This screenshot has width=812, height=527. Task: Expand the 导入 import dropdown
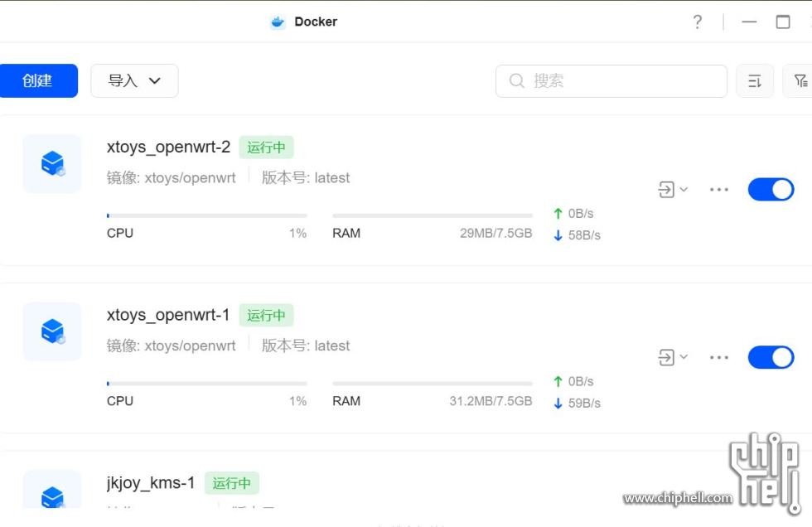click(134, 80)
